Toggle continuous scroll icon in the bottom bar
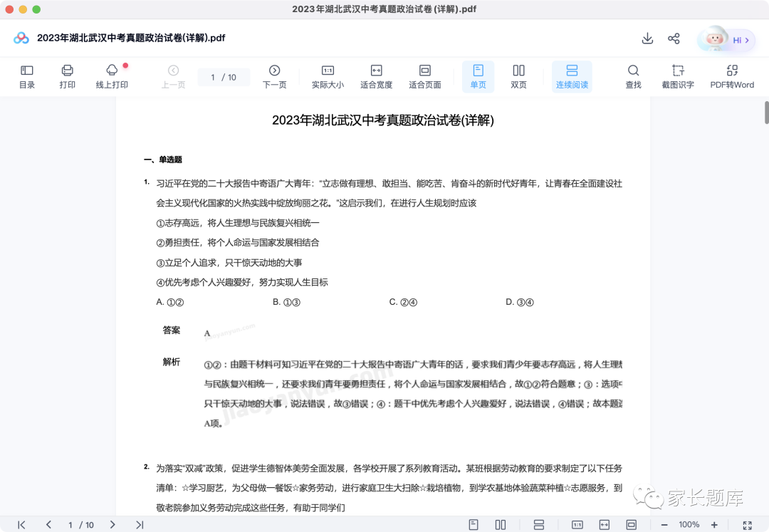 [x=539, y=525]
